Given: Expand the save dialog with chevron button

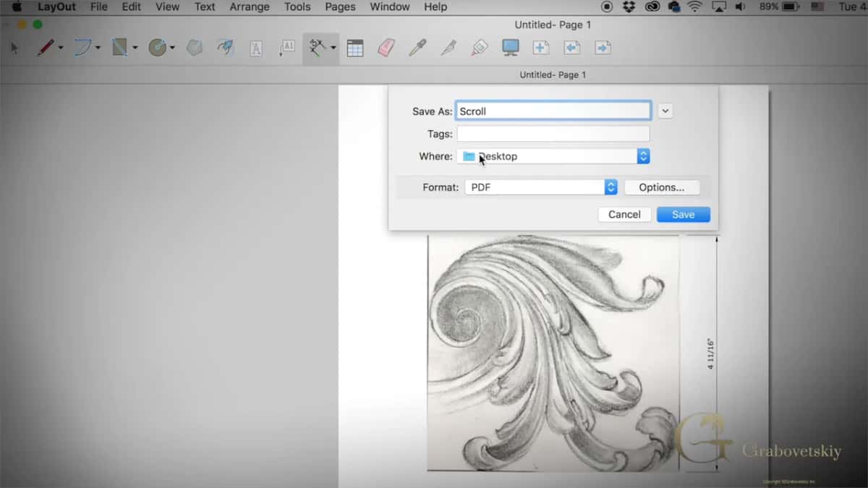Looking at the screenshot, I should 665,111.
